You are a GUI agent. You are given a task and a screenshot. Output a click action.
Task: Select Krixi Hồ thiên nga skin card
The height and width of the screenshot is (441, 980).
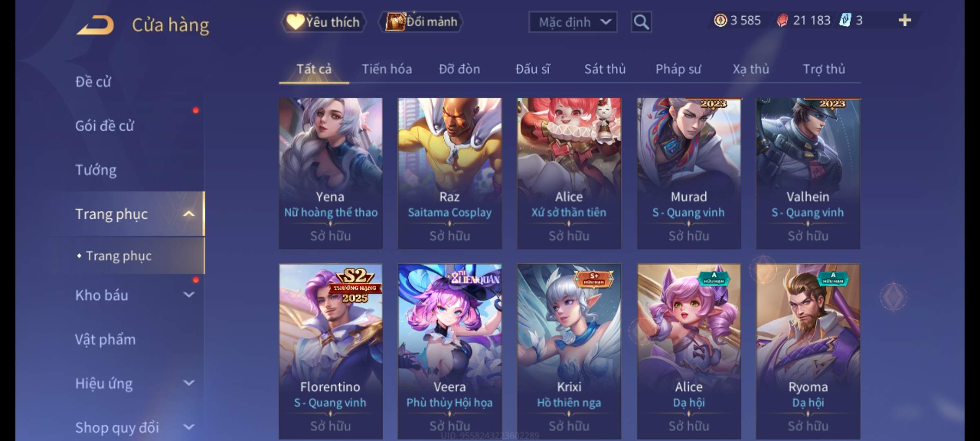click(x=569, y=351)
